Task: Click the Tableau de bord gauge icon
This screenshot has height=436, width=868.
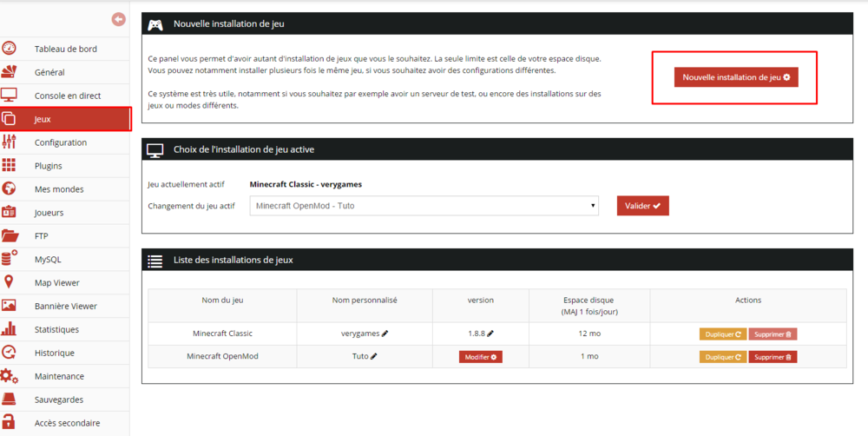Action: 10,49
